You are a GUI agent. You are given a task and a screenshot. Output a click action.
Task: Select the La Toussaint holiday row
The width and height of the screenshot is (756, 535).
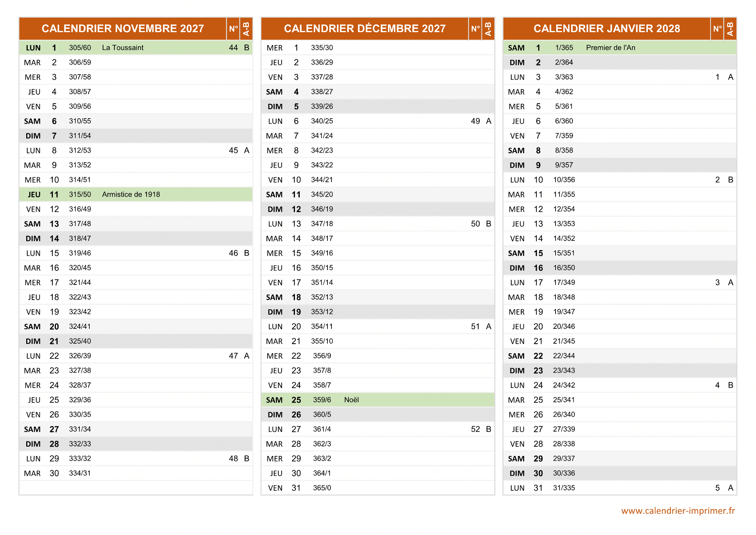click(123, 48)
